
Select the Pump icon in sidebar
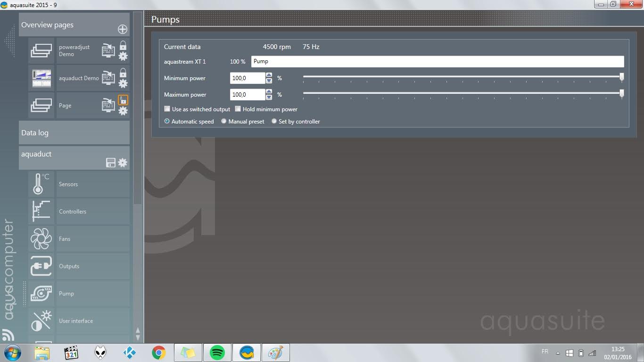click(41, 294)
